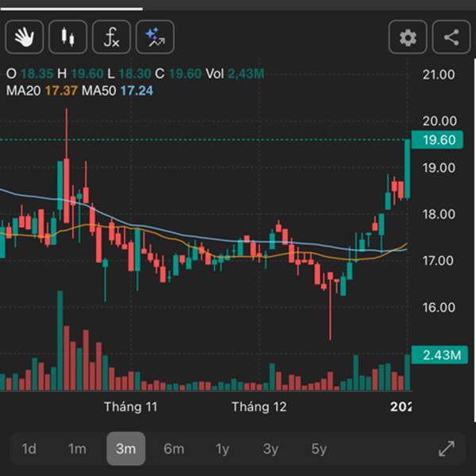This screenshot has height=476, width=476.
Task: Switch to the 3y timeframe
Action: 271,449
